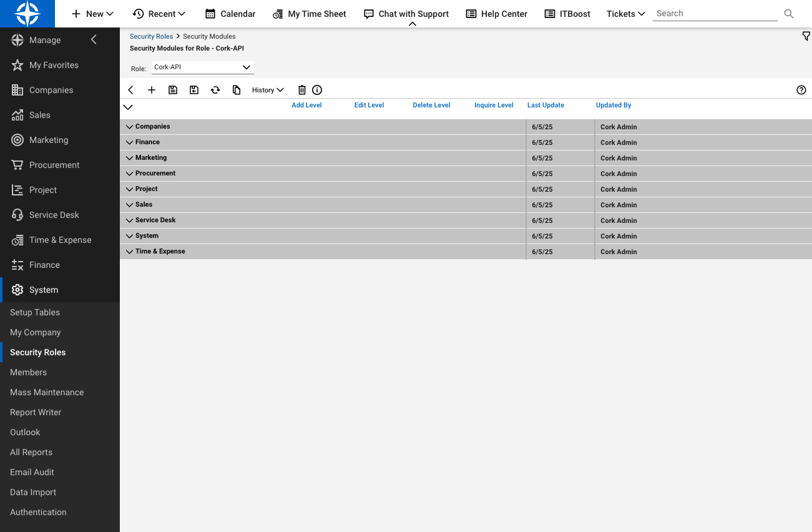Screen dimensions: 812x532
Task: Click the ConnectWise logo in the corner
Action: (x=27, y=14)
